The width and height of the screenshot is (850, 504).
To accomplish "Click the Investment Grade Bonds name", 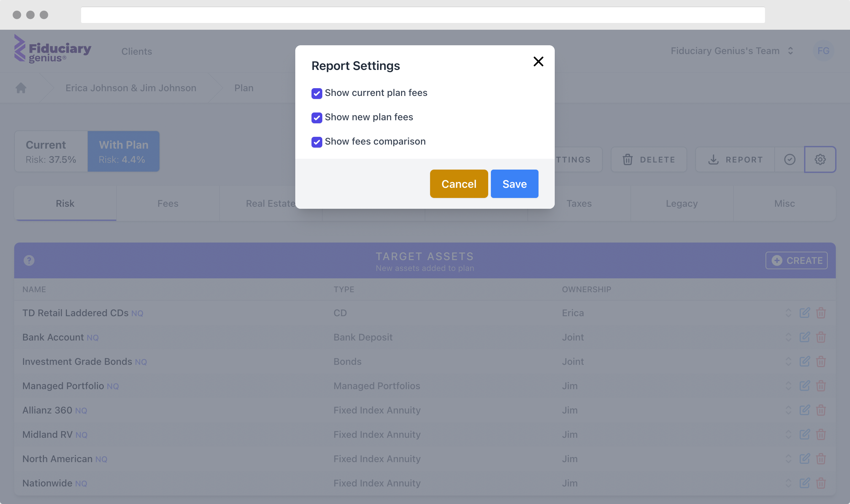I will pyautogui.click(x=77, y=361).
